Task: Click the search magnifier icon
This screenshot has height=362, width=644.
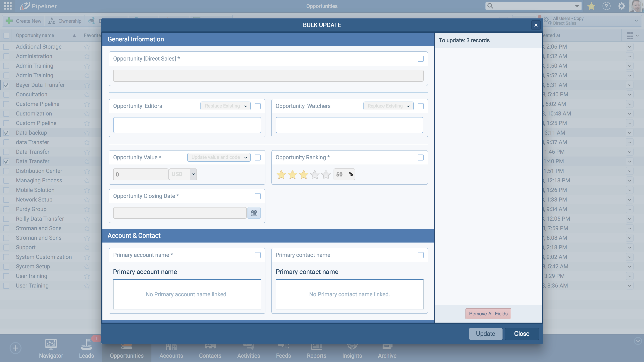Action: (x=490, y=6)
